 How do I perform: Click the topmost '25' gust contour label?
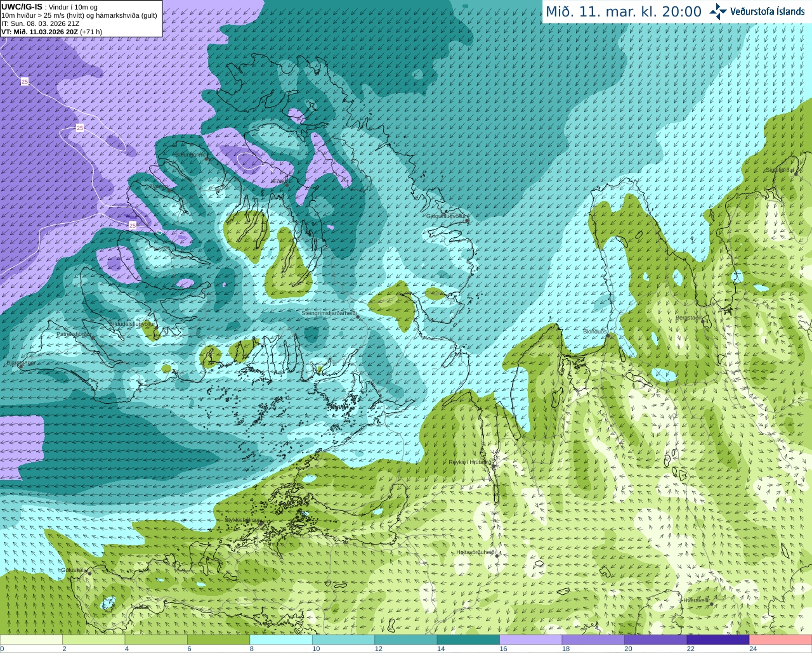(25, 82)
